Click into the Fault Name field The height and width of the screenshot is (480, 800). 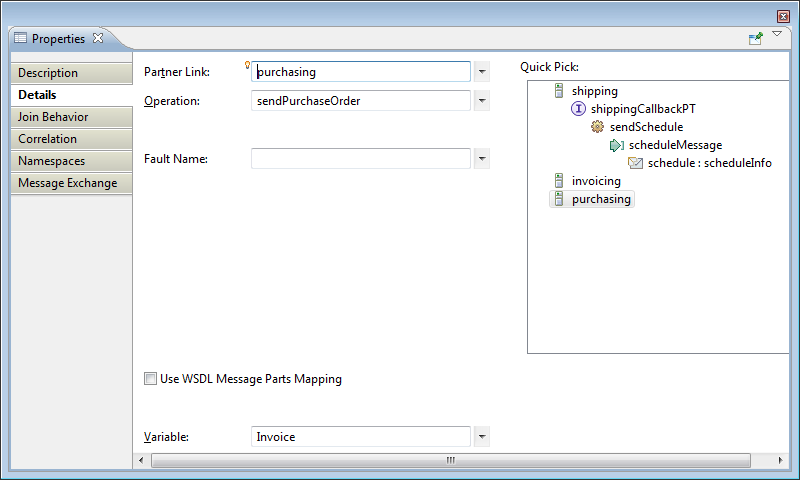[360, 159]
